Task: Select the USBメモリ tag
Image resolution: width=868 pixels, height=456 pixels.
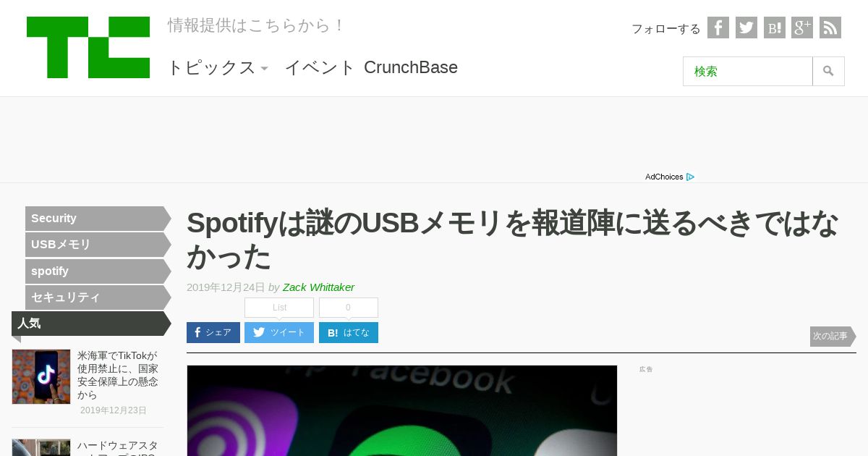Action: (98, 245)
